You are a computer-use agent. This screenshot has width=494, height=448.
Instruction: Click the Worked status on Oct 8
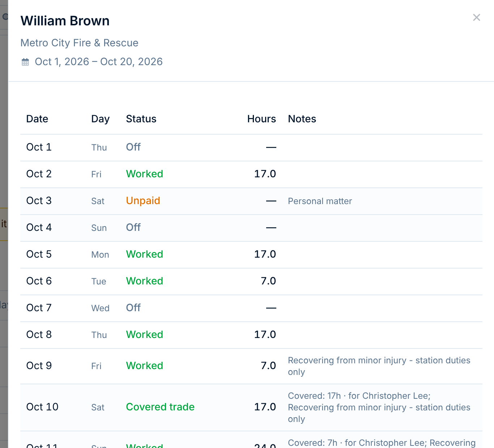point(144,334)
